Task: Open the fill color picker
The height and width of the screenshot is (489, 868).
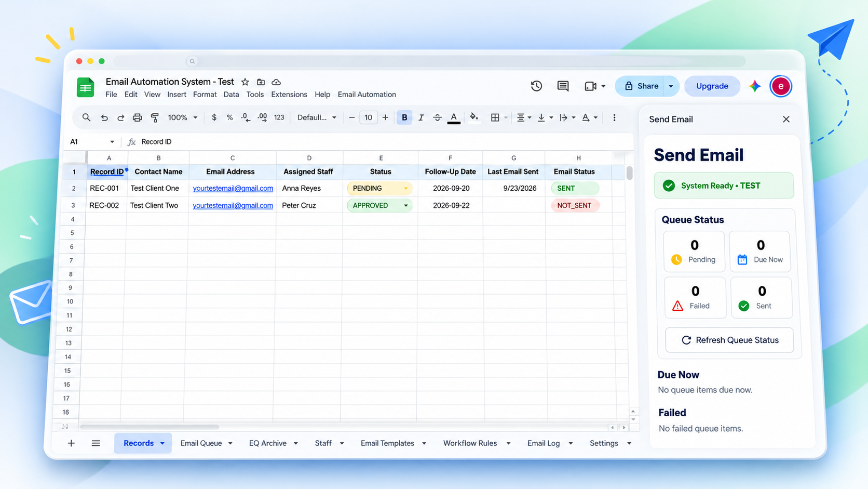Action: click(x=474, y=117)
